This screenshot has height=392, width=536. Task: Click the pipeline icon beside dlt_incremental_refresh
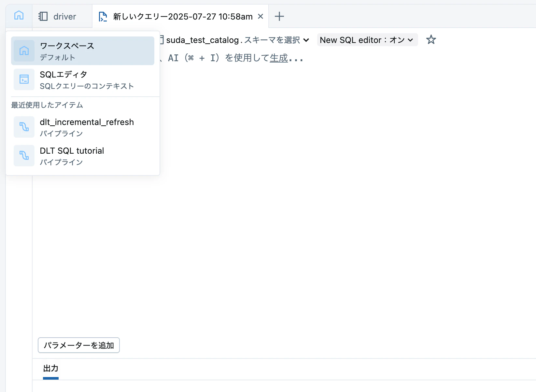[x=24, y=127]
